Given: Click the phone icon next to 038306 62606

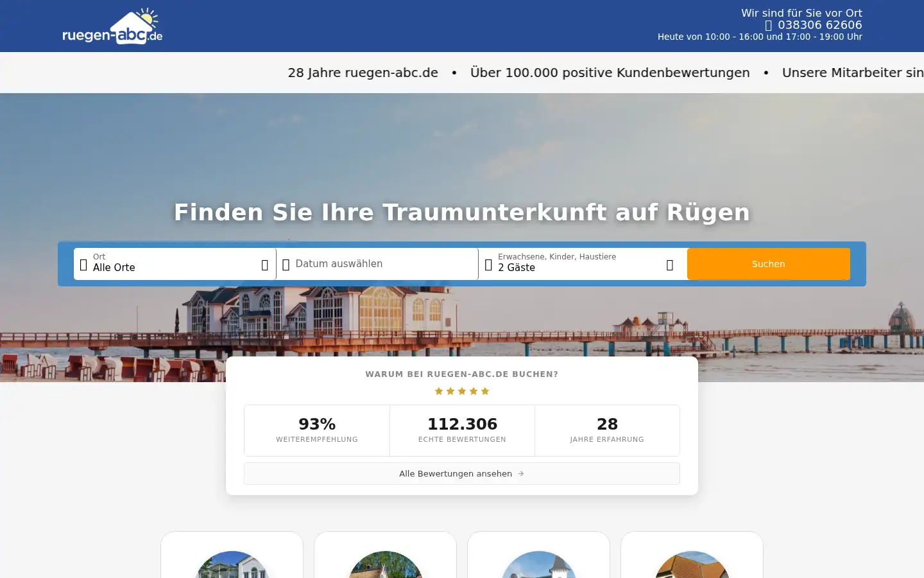Looking at the screenshot, I should coord(769,25).
